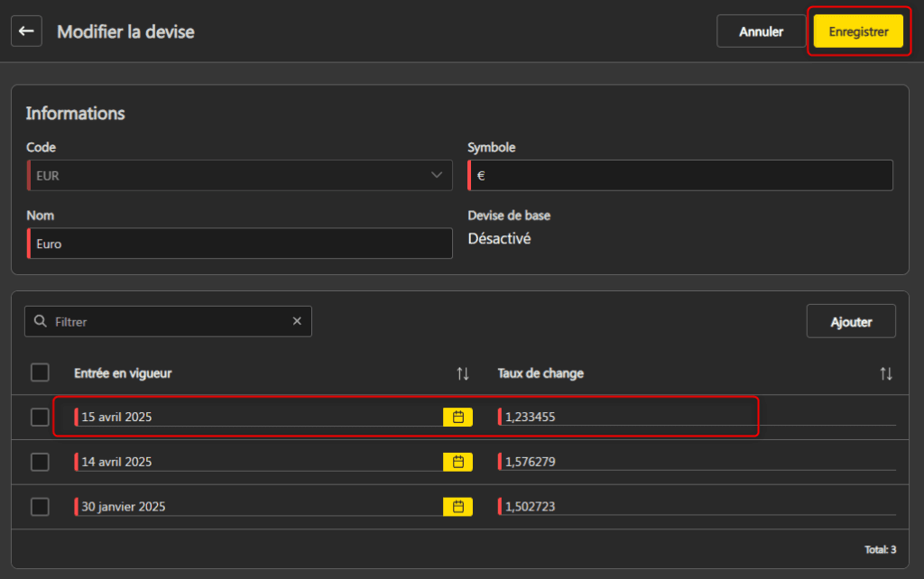Expand the Code dropdown showing EUR
924x579 pixels.
239,176
